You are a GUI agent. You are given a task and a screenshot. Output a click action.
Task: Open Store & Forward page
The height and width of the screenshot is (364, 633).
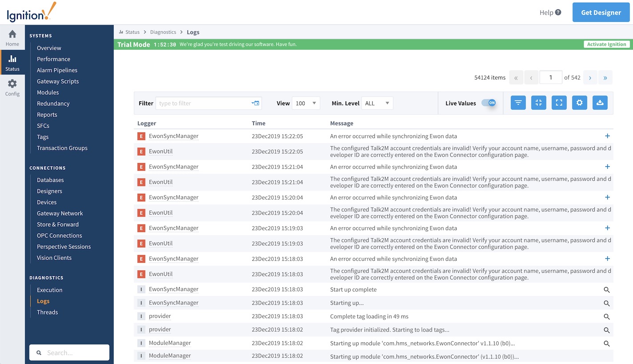click(x=58, y=224)
